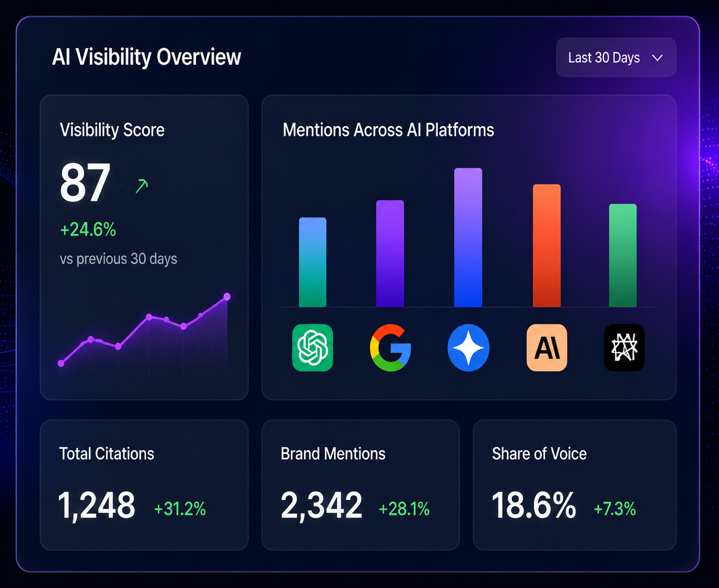Click the Anthropic AI orange icon

coord(547,347)
